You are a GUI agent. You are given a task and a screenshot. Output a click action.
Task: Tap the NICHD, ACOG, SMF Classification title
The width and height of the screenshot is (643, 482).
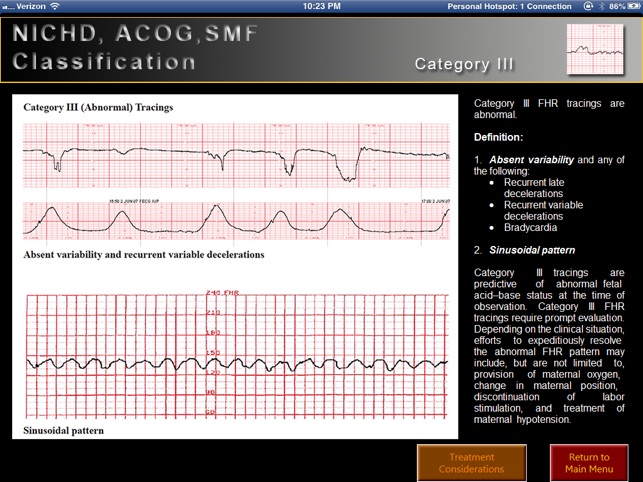[x=135, y=47]
